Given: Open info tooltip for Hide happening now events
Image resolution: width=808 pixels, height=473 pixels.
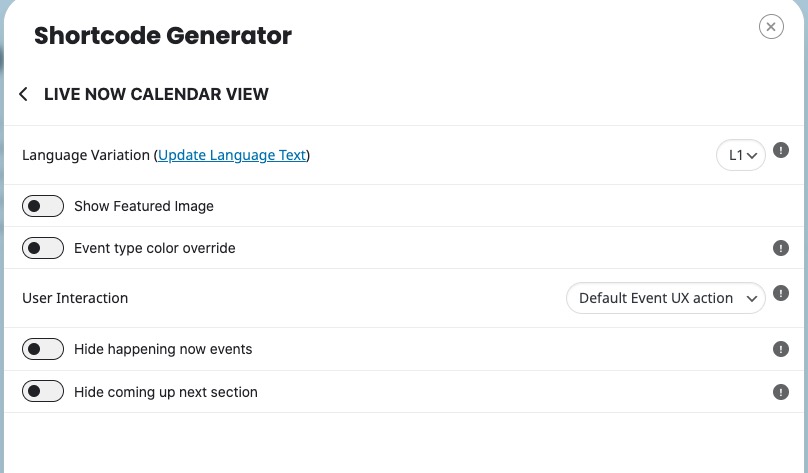Looking at the screenshot, I should pos(781,349).
